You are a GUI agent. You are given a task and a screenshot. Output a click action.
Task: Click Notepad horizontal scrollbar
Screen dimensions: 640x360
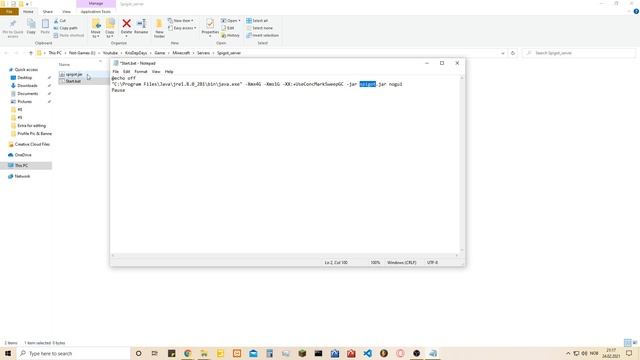tap(284, 256)
